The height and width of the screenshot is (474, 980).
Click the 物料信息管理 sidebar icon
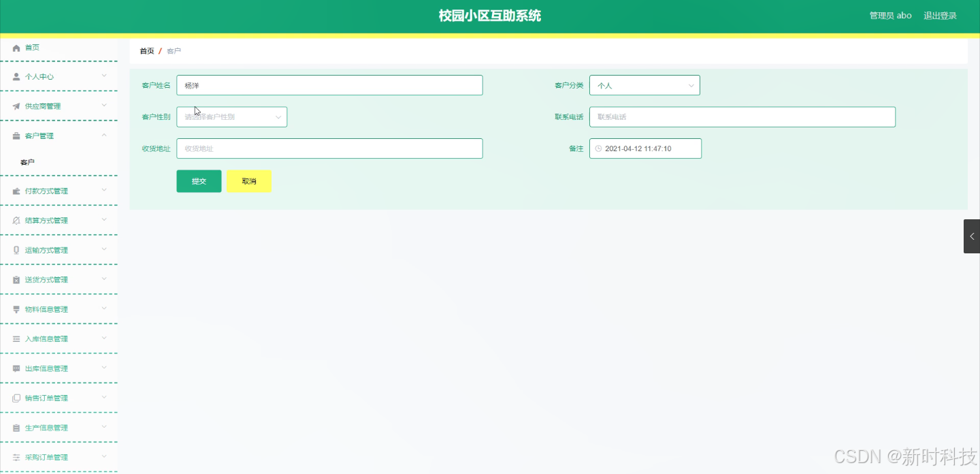tap(16, 309)
